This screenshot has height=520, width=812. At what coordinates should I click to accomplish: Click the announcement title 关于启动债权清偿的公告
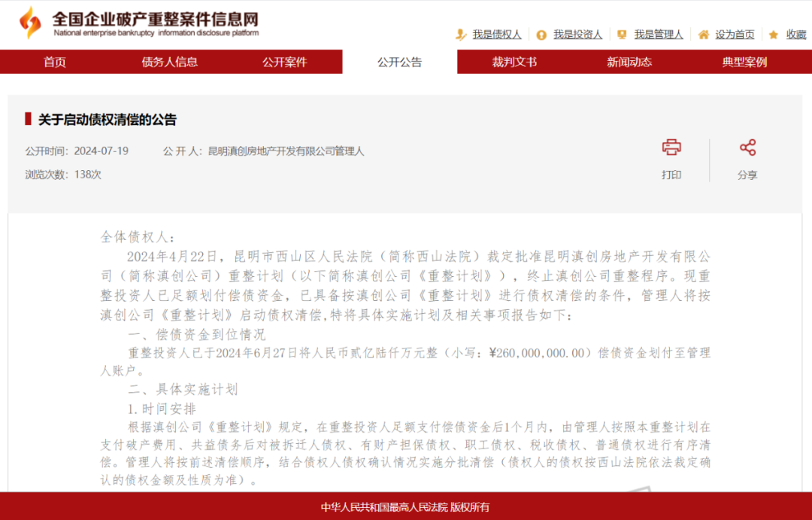[108, 120]
